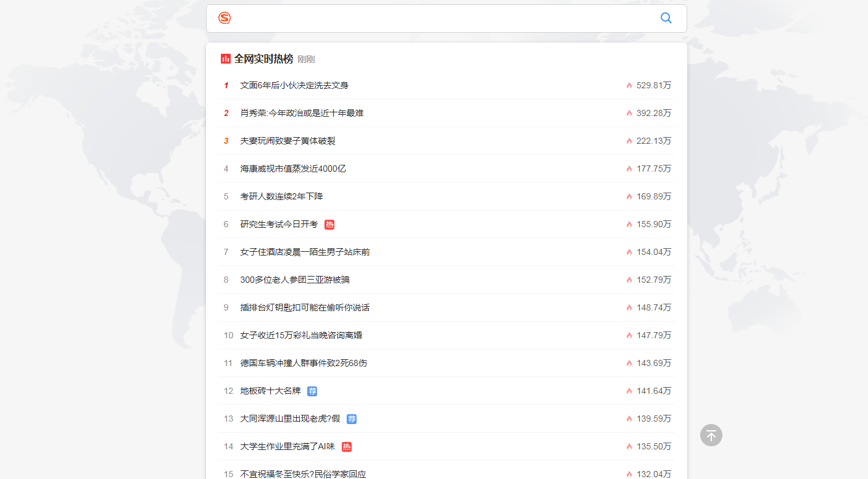Click the Sogou logo in the search bar
This screenshot has width=868, height=479.
pos(225,18)
